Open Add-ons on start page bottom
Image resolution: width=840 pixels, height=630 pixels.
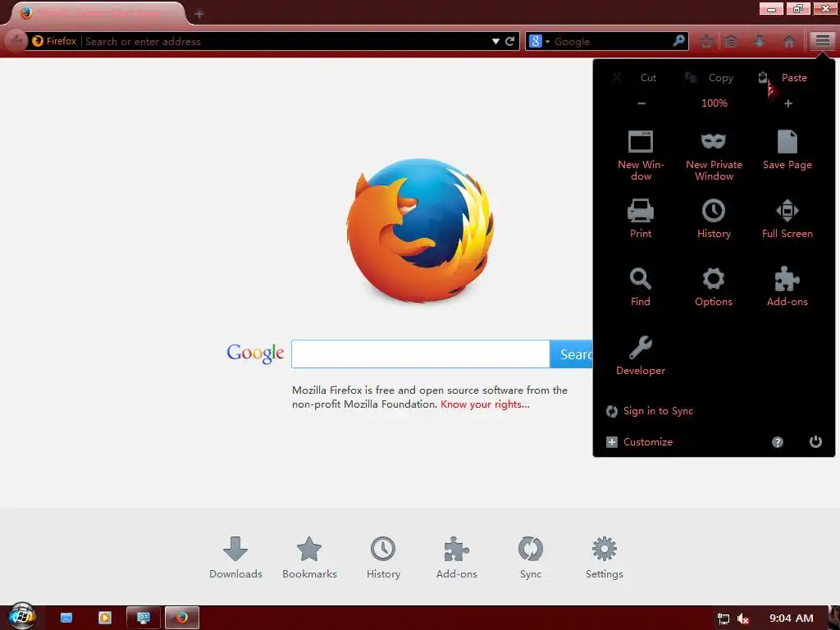pos(456,558)
